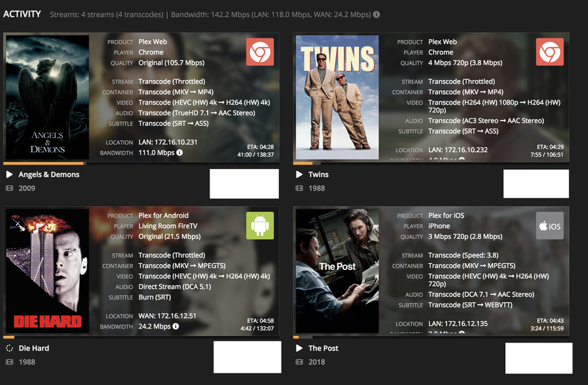Viewport: 588px width, 385px height.
Task: Open the Twins title link
Action: (x=319, y=174)
